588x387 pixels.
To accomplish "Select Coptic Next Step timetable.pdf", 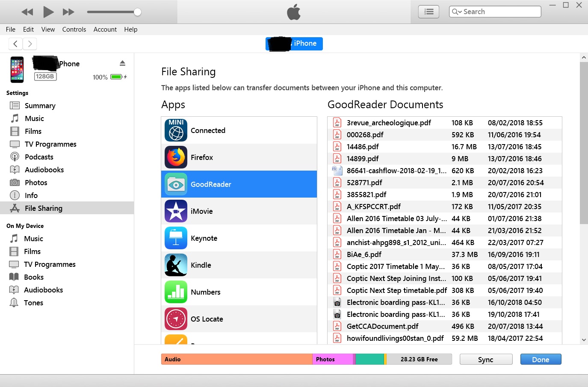I will 445,290.
